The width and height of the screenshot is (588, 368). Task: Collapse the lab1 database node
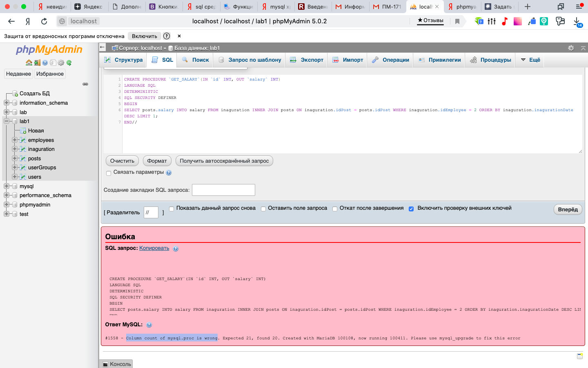point(6,121)
